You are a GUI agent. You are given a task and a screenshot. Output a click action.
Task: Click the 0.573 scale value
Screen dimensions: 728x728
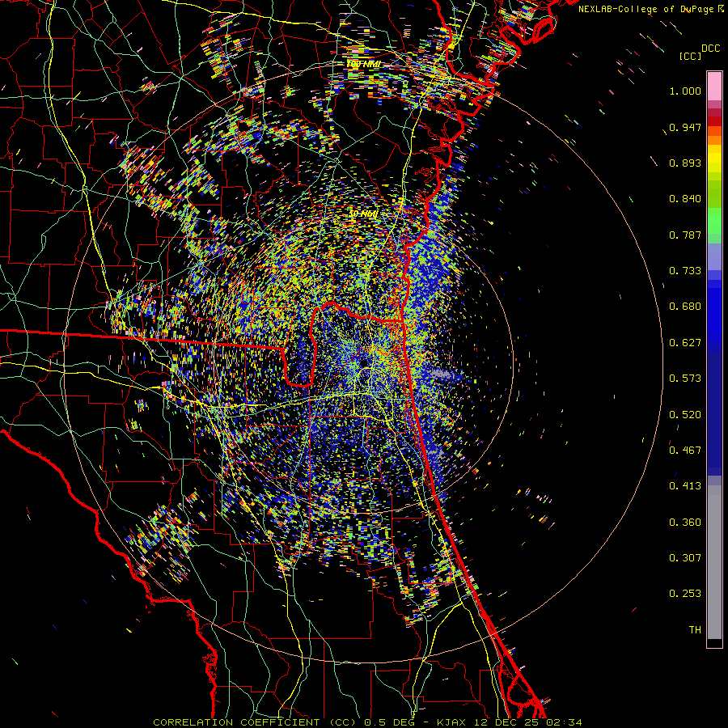(x=685, y=379)
